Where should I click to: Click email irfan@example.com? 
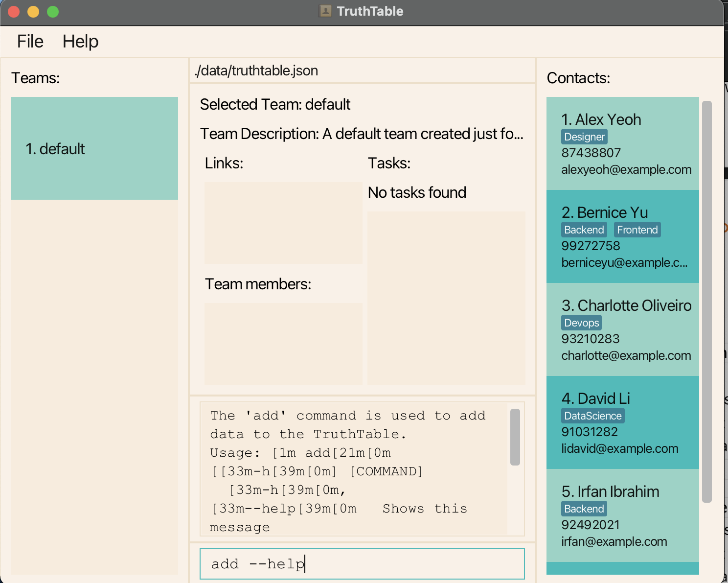(614, 542)
